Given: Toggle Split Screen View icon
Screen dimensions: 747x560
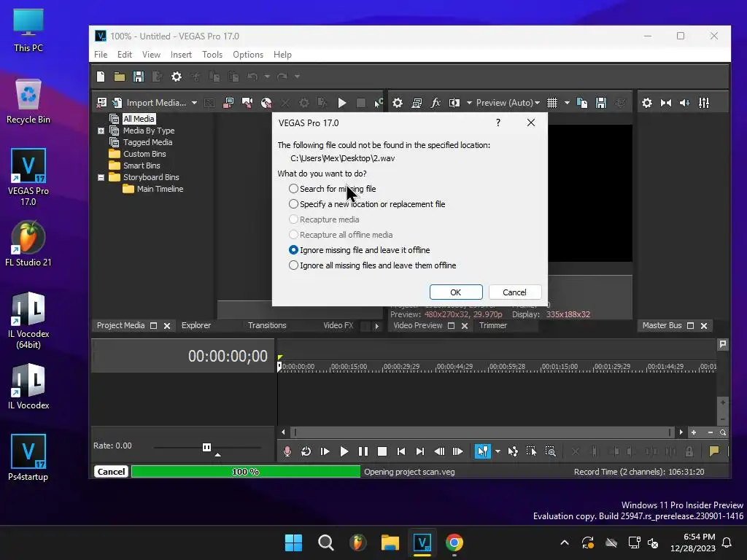Looking at the screenshot, I should (x=454, y=103).
